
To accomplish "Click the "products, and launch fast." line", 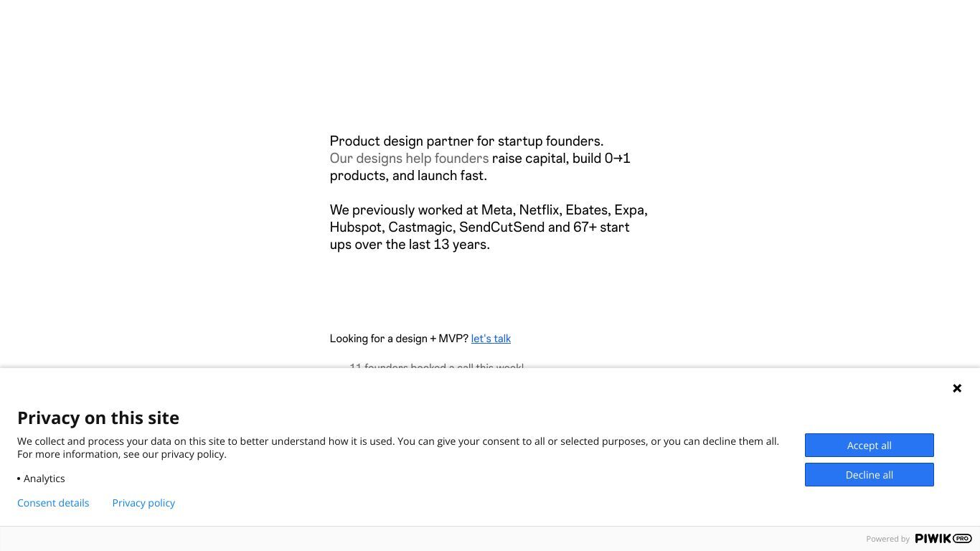I will [x=408, y=176].
